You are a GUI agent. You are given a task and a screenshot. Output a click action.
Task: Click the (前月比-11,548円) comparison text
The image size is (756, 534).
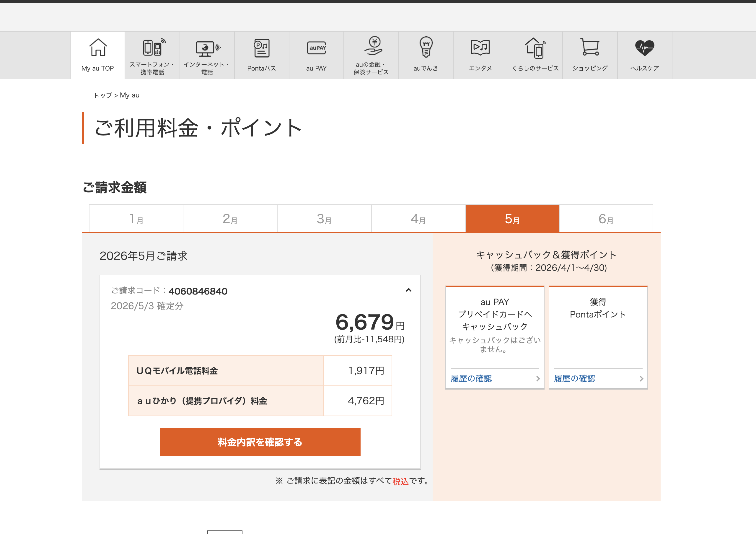369,339
